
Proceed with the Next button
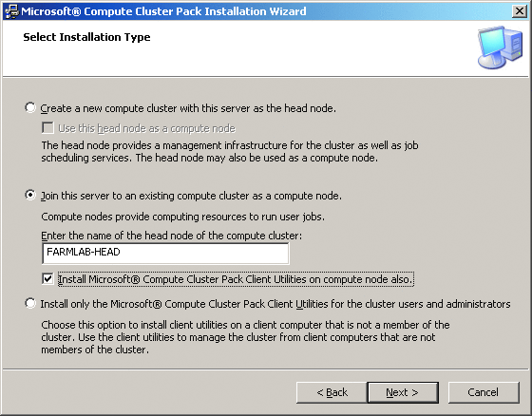[x=403, y=392]
